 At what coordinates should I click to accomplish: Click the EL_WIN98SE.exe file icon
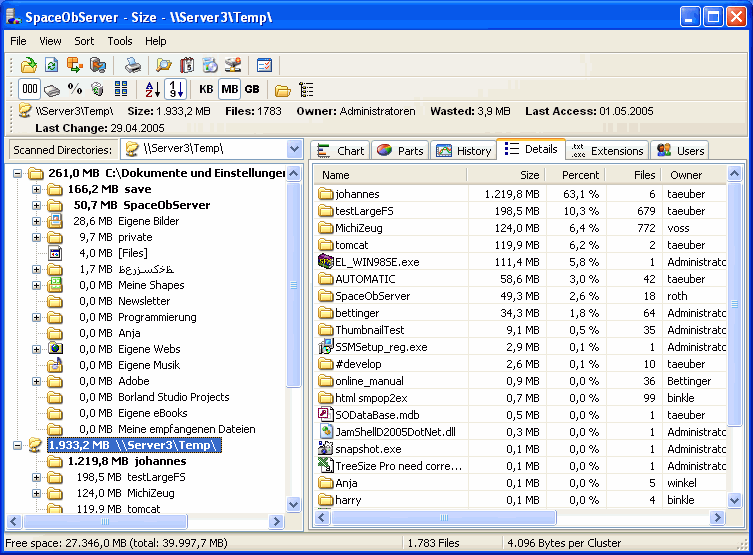326,261
